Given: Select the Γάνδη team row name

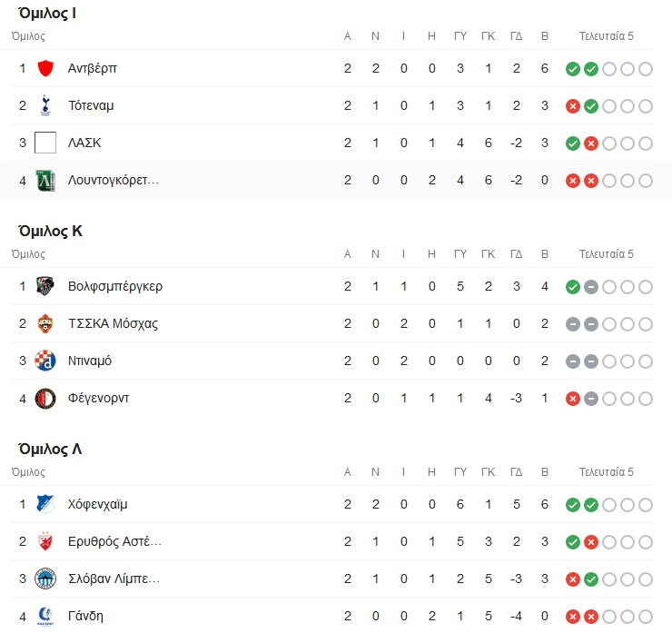Looking at the screenshot, I should point(85,616).
